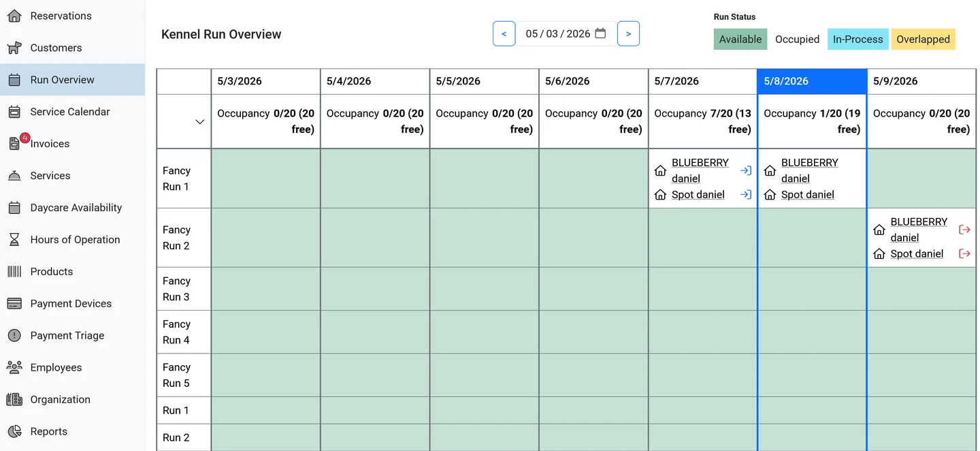Open the calendar picker icon in date field
The height and width of the screenshot is (451, 980).
[x=600, y=33]
